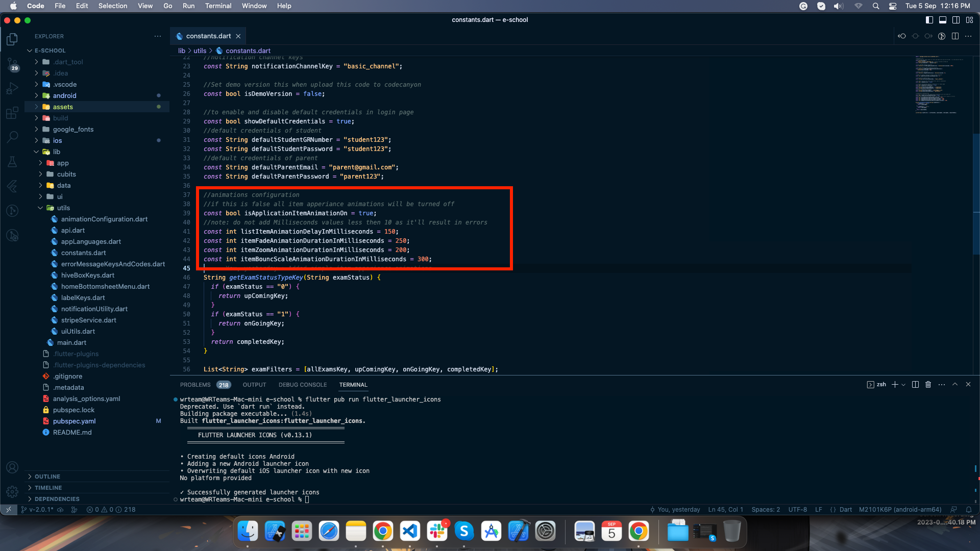Click the Dart language mode in status bar
This screenshot has height=551, width=980.
coord(845,510)
